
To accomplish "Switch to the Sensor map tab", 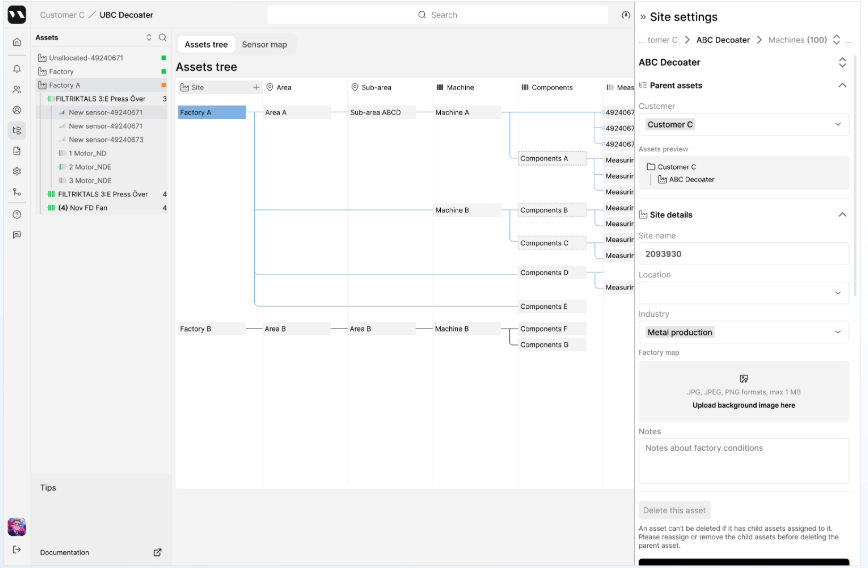I will coord(264,45).
